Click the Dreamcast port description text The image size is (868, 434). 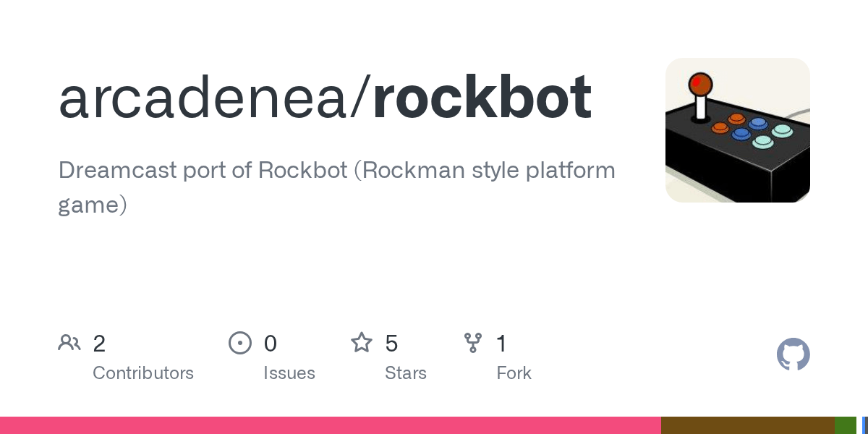[336, 187]
